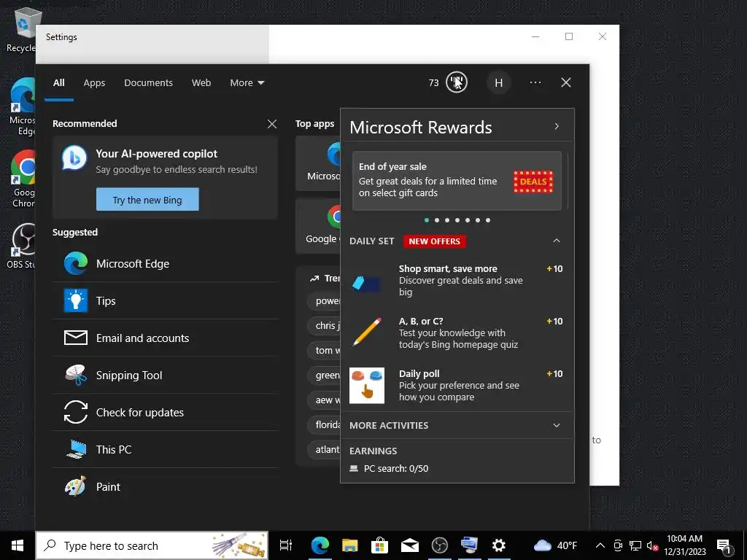Open Email and accounts envelope icon

tap(76, 338)
